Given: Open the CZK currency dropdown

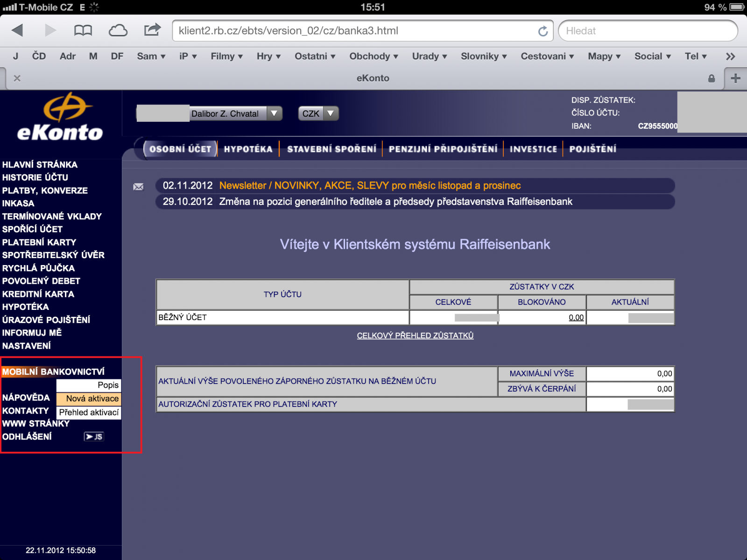Looking at the screenshot, I should pyautogui.click(x=318, y=113).
